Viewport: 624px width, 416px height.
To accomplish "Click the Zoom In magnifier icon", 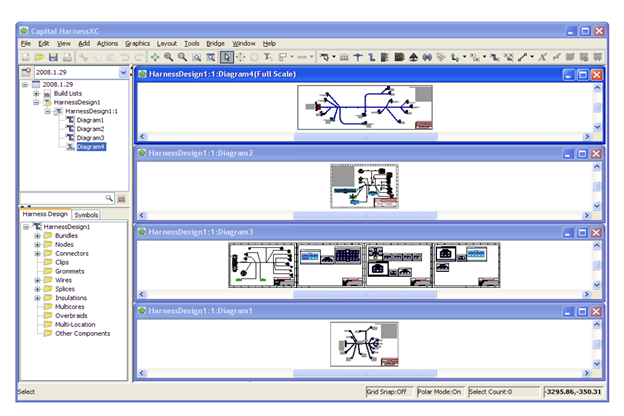I will point(169,58).
